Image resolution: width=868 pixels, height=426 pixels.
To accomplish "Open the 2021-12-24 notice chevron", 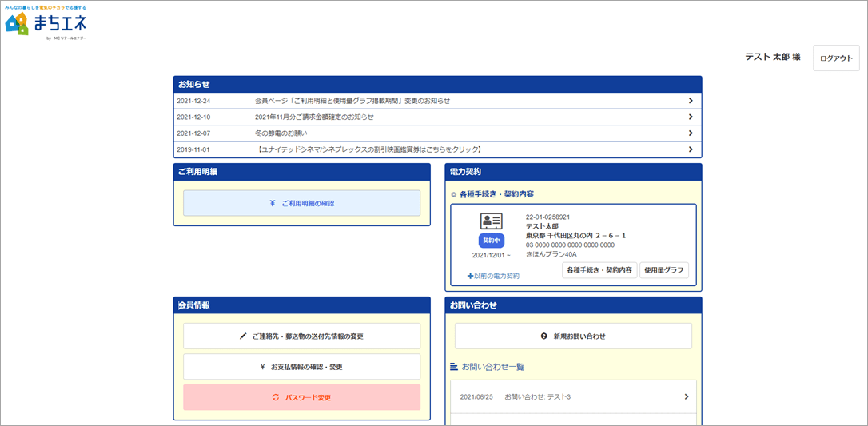I will point(691,101).
